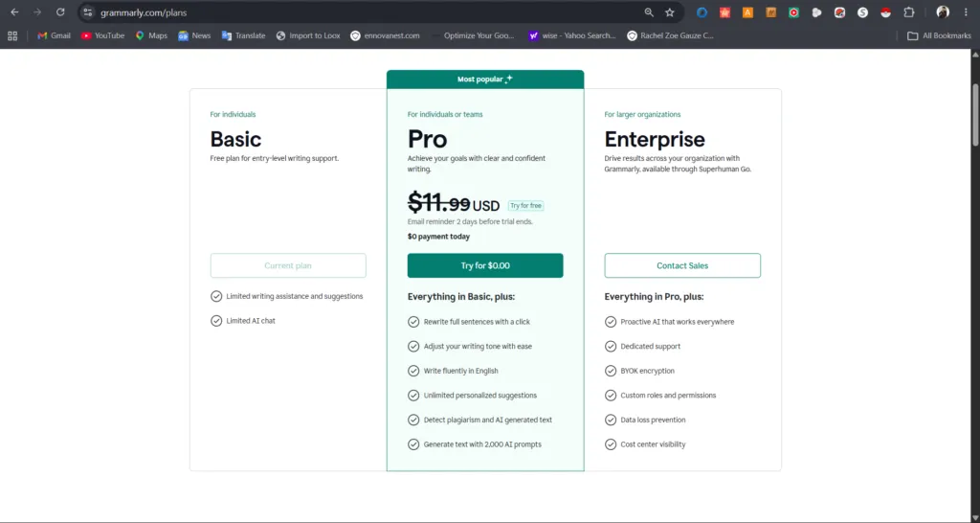Click the Current plan button

[x=288, y=265]
